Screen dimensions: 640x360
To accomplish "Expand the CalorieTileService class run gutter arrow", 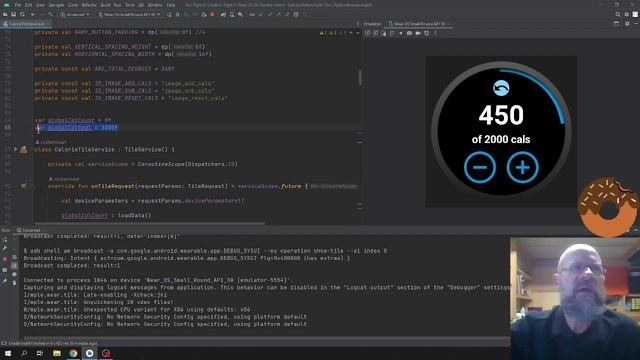I will [x=16, y=149].
